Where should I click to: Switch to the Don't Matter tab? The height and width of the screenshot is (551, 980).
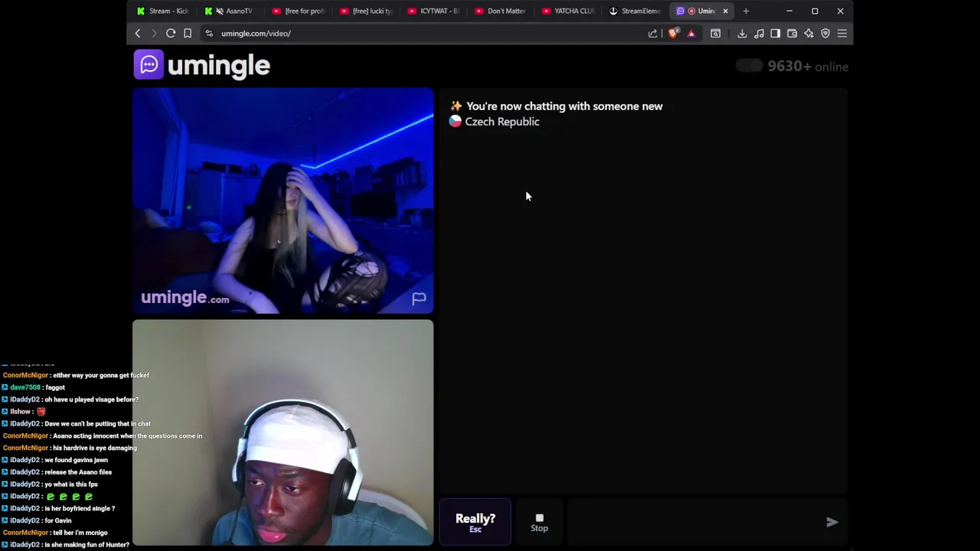[x=501, y=11]
